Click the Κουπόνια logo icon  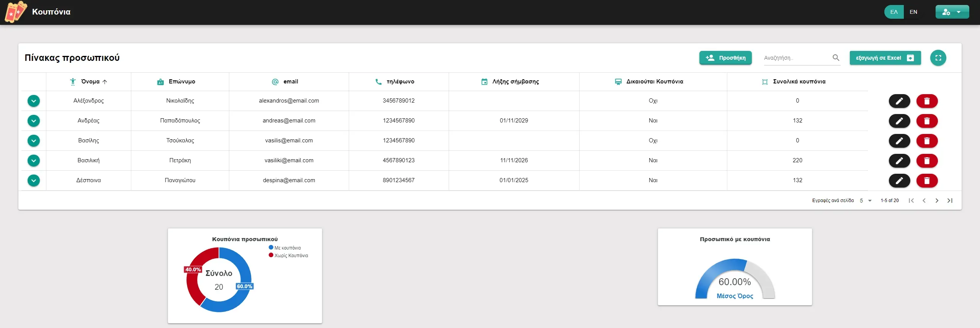[x=15, y=12]
